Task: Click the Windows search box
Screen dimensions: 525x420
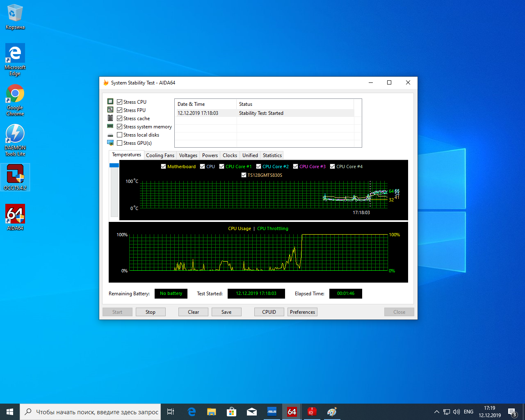Action: [x=90, y=412]
